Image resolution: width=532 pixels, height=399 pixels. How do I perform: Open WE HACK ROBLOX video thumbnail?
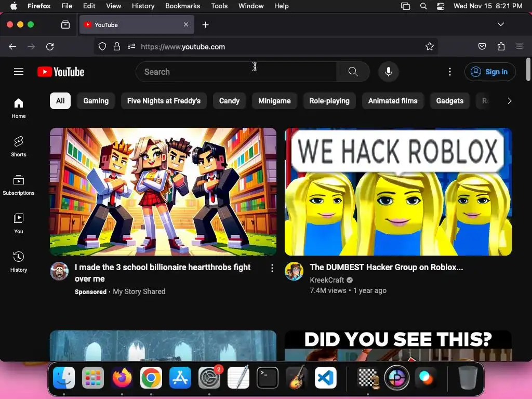click(398, 192)
